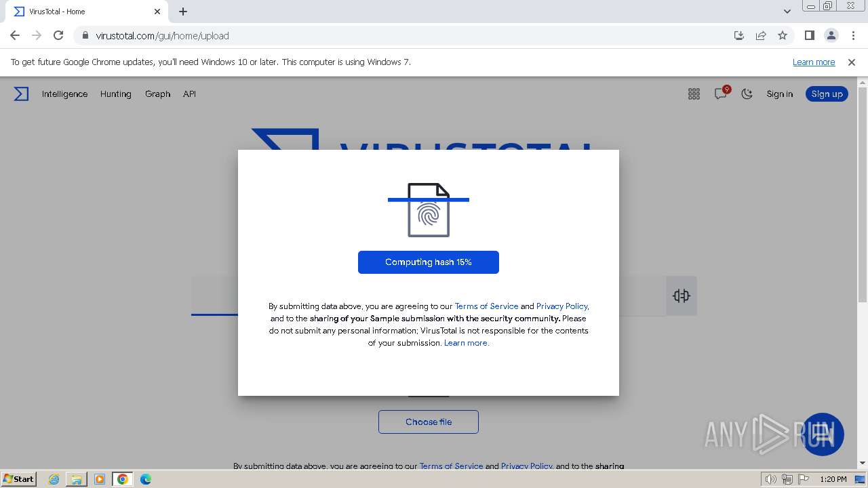Open Microsoft Edge from taskbar
Viewport: 868px width, 488px height.
pos(146,479)
